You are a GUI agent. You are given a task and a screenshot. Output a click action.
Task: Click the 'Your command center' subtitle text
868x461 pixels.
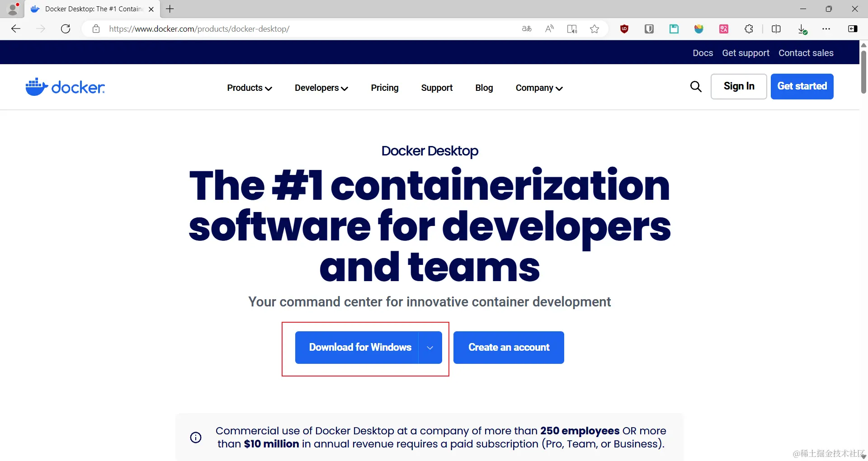point(429,302)
